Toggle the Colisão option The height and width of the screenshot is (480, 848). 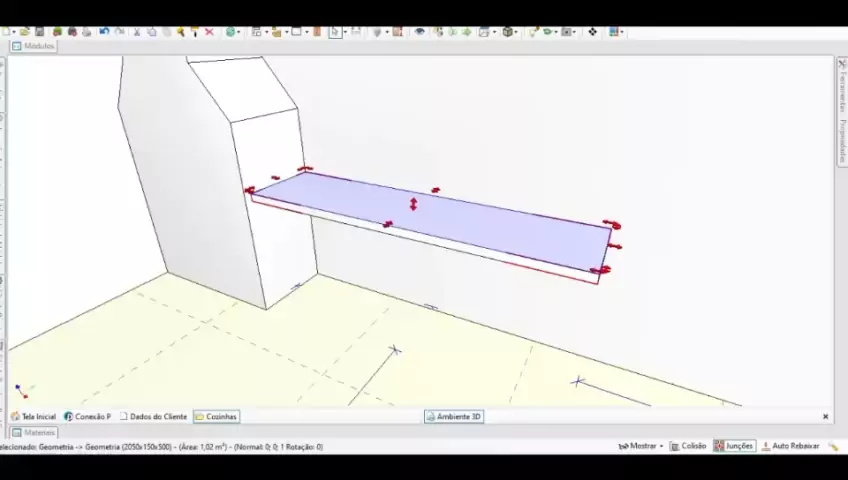pos(688,446)
